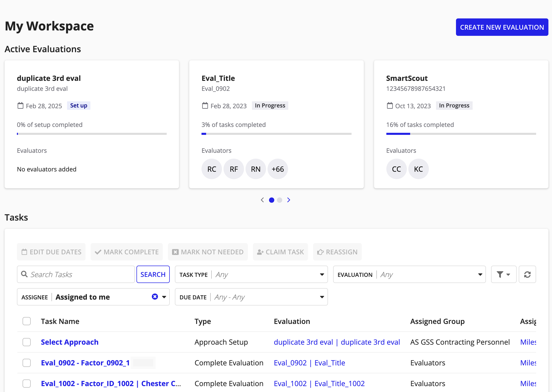This screenshot has height=392, width=552.
Task: Click the magnifier icon in Search Tasks
Action: click(x=24, y=274)
